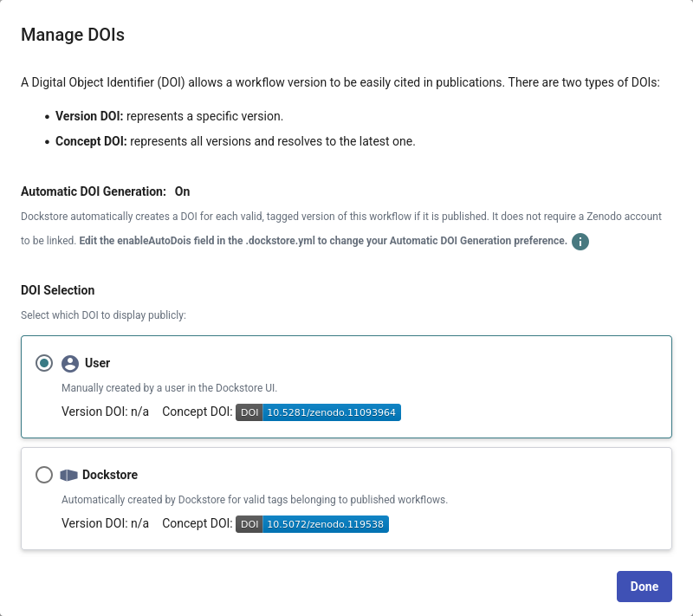Click the "Automatically created by Dockstore" description
The image size is (693, 616).
point(254,500)
